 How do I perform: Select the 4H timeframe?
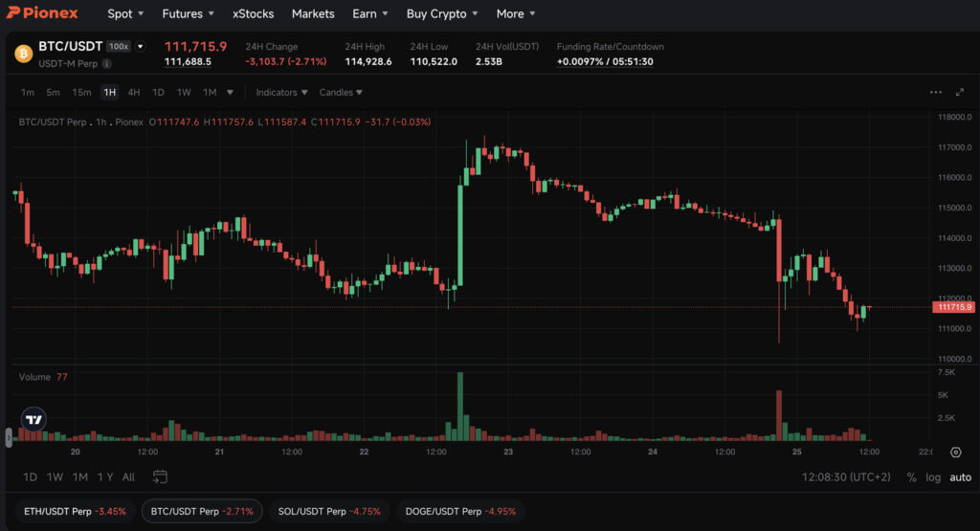pyautogui.click(x=134, y=93)
